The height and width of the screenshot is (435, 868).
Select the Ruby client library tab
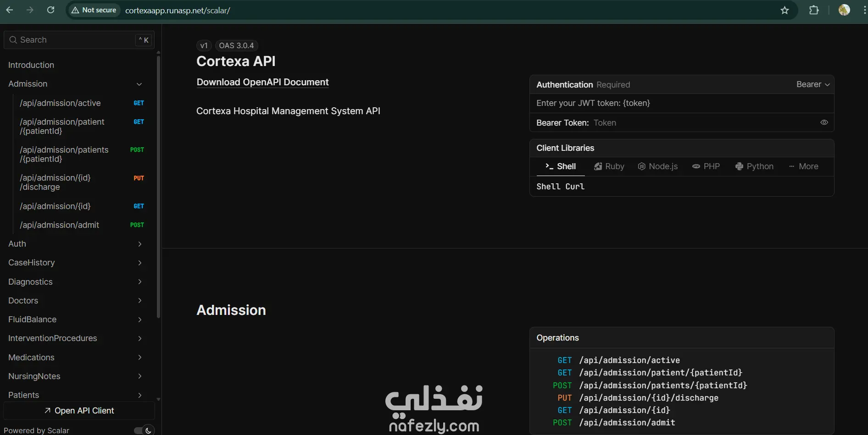click(609, 166)
